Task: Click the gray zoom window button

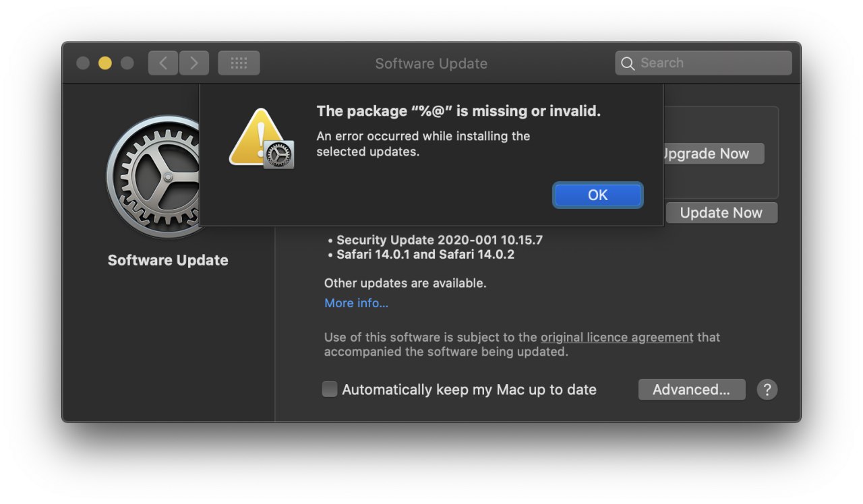Action: [x=127, y=63]
